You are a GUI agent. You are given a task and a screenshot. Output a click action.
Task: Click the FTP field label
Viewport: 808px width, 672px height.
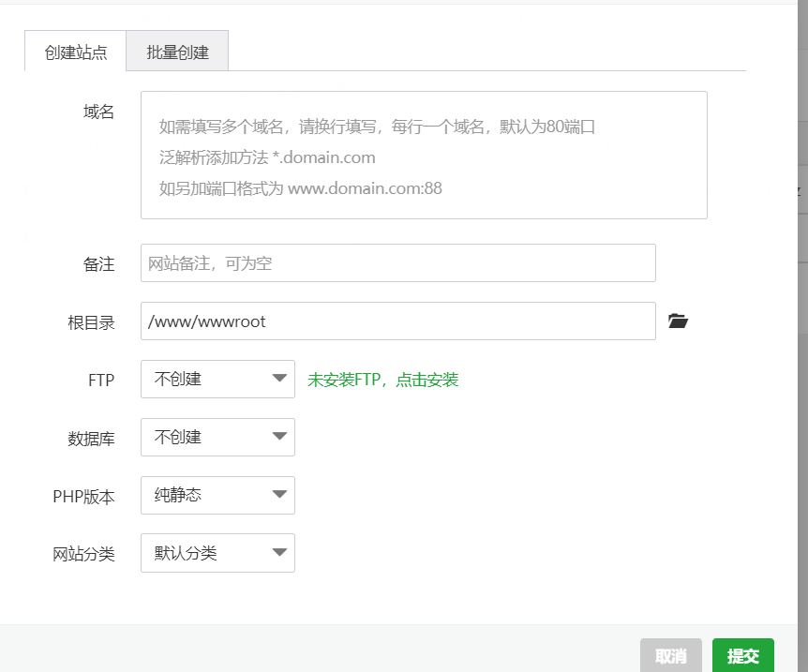tap(100, 381)
